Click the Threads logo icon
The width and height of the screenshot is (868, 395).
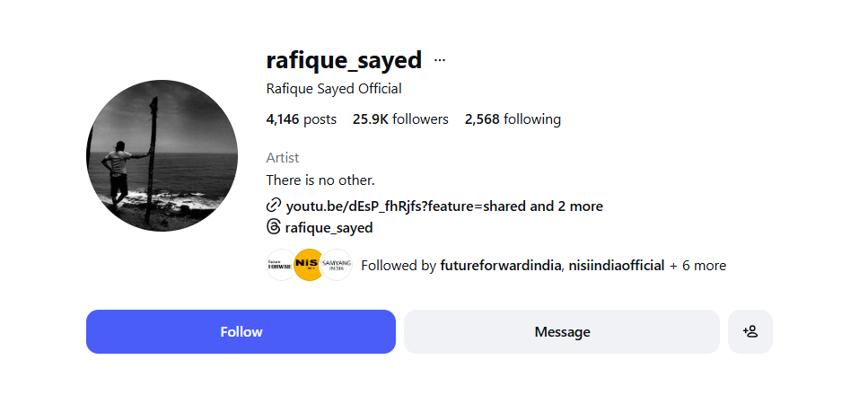pos(274,228)
